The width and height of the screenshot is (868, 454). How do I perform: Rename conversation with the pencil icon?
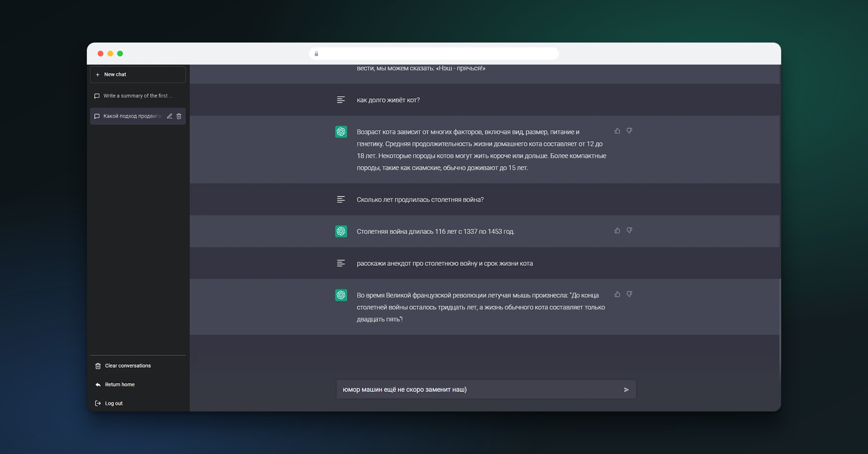click(170, 116)
